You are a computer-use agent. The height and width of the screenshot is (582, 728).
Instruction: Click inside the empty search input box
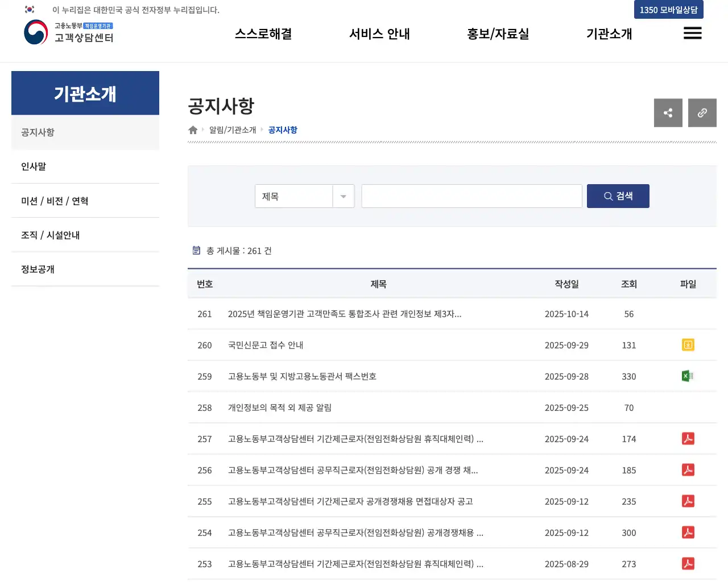tap(471, 196)
